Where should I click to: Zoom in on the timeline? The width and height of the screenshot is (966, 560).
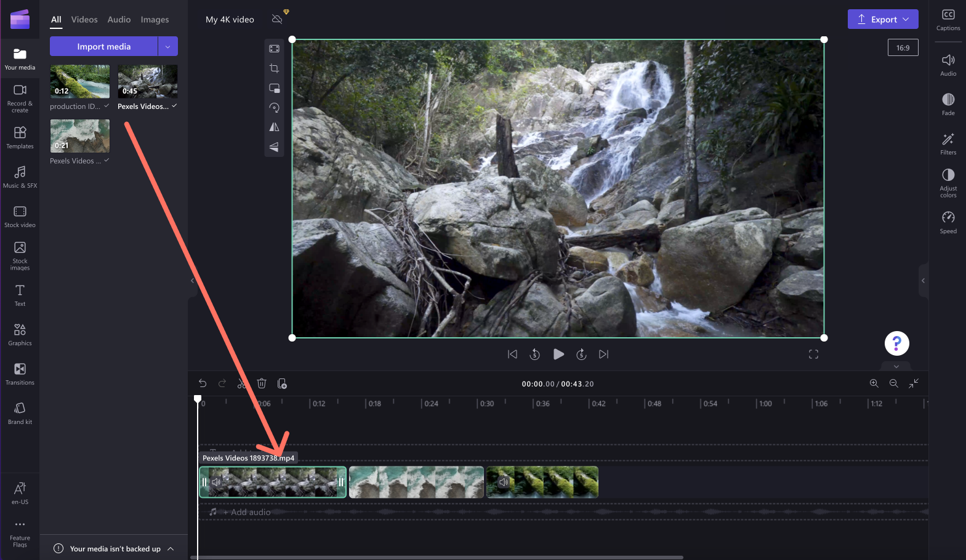pos(874,383)
